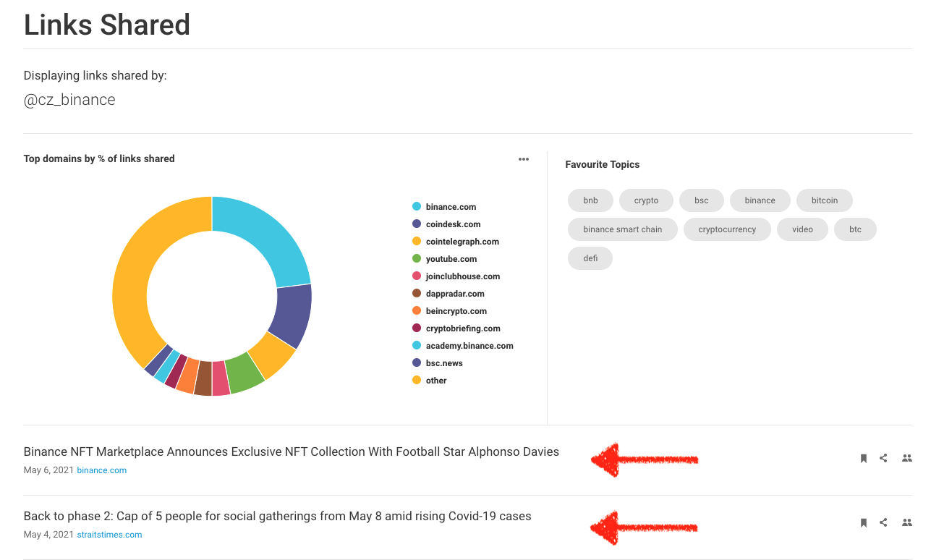View audience for the Covid-19 article
This screenshot has height=560, width=931.
(906, 522)
